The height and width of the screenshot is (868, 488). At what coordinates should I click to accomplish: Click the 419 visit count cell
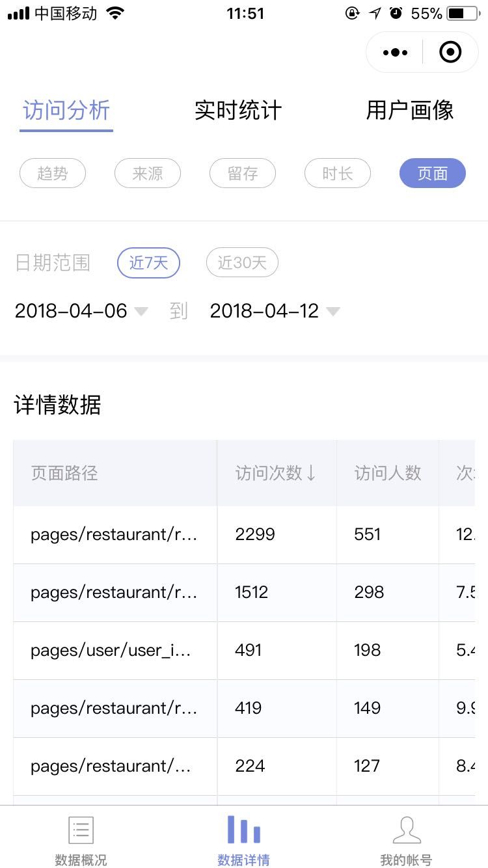[277, 709]
